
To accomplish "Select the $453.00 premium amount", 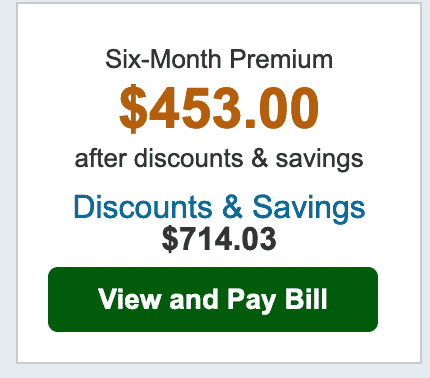I will pyautogui.click(x=219, y=108).
